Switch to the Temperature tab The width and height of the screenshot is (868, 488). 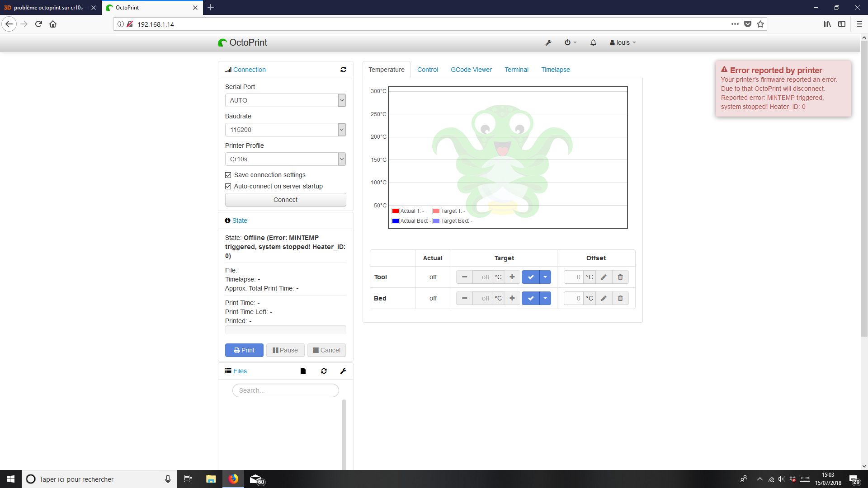[387, 70]
